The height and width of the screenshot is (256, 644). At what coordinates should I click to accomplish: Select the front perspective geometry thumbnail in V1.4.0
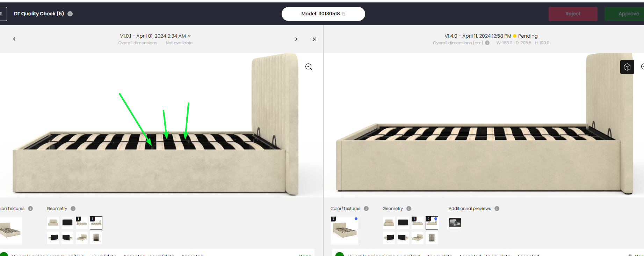pyautogui.click(x=418, y=238)
